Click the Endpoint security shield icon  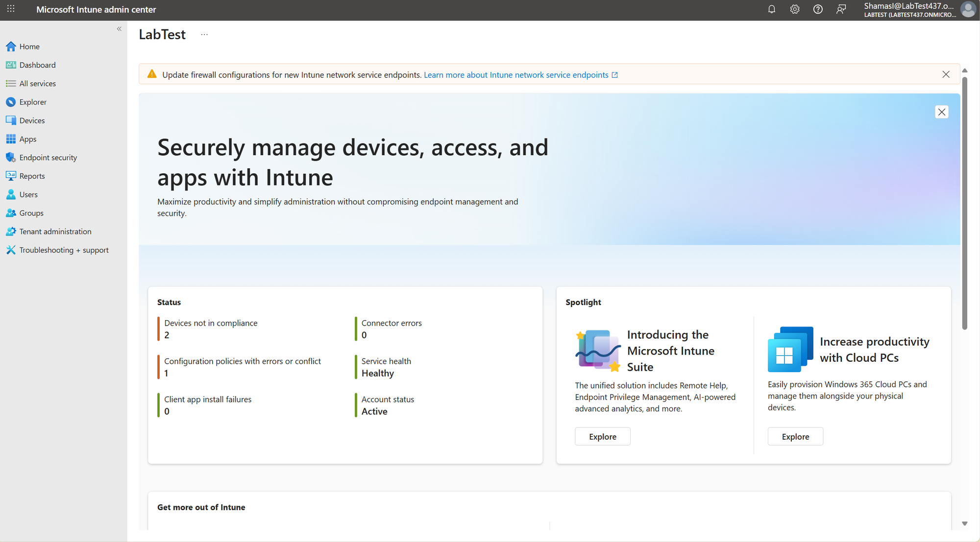point(11,158)
